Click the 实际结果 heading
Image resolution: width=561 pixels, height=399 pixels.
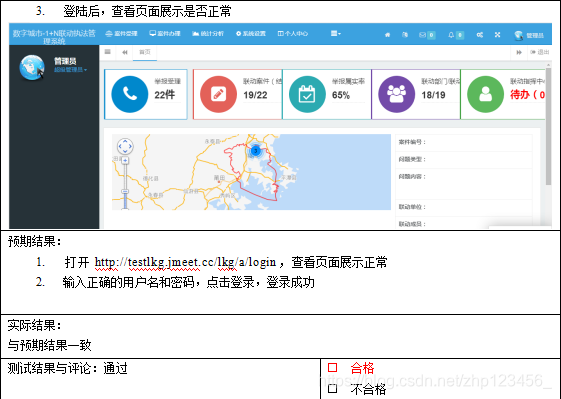(34, 325)
